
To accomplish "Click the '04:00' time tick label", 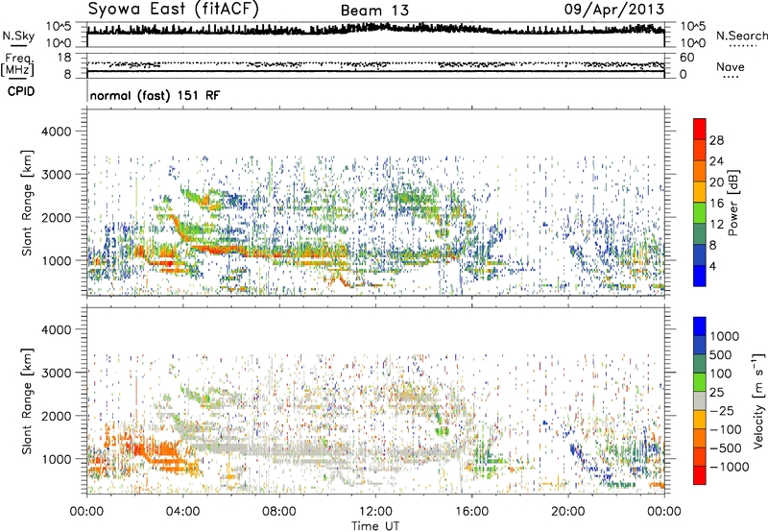I will click(182, 512).
